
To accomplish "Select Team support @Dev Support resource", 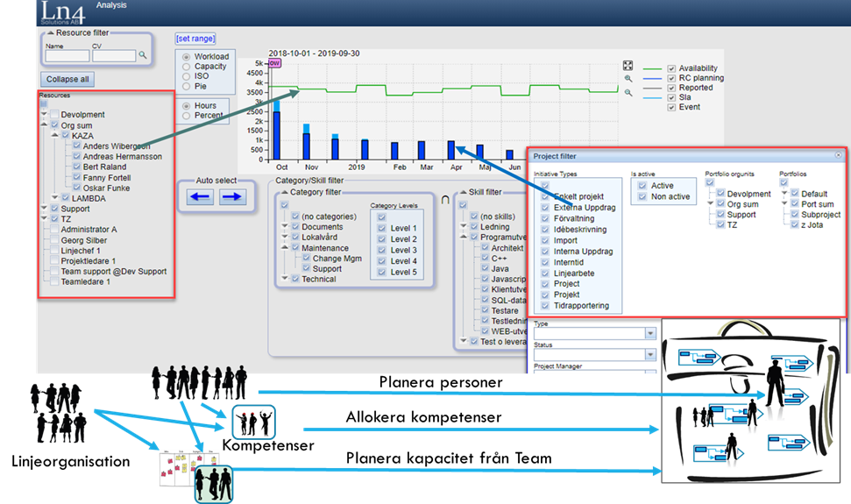I will tap(114, 271).
